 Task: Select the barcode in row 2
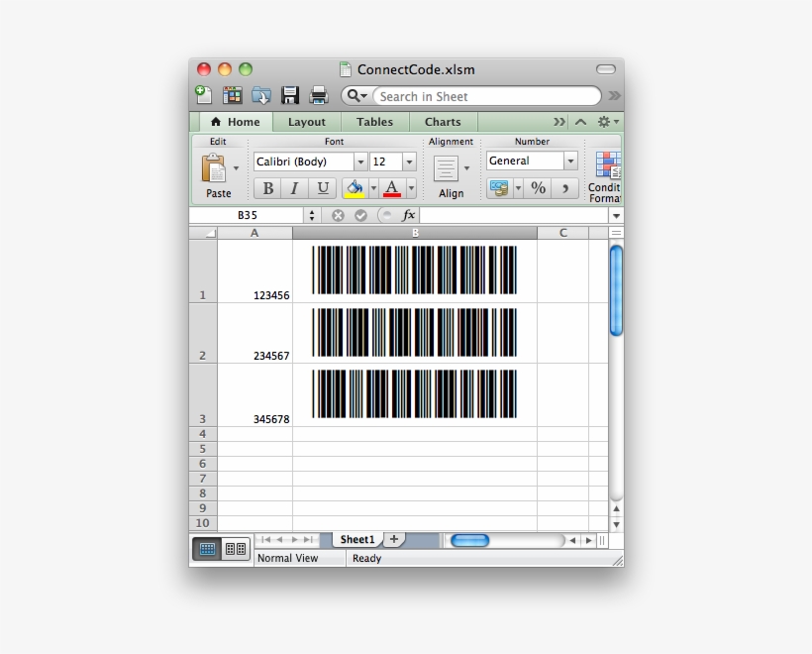[x=414, y=332]
